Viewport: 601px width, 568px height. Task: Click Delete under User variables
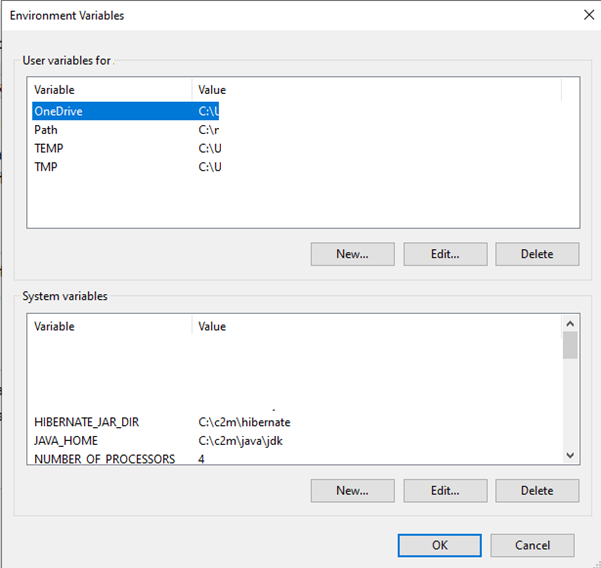(537, 254)
